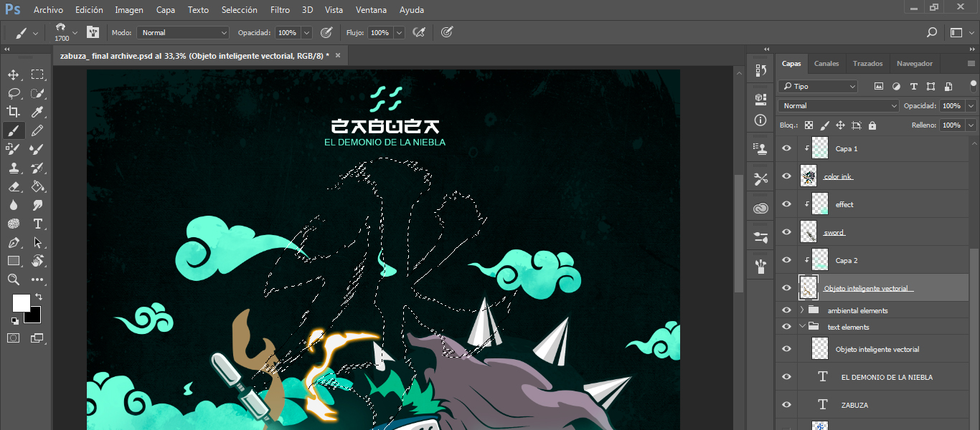Hide the ZABUZA text layer
980x430 pixels.
786,405
